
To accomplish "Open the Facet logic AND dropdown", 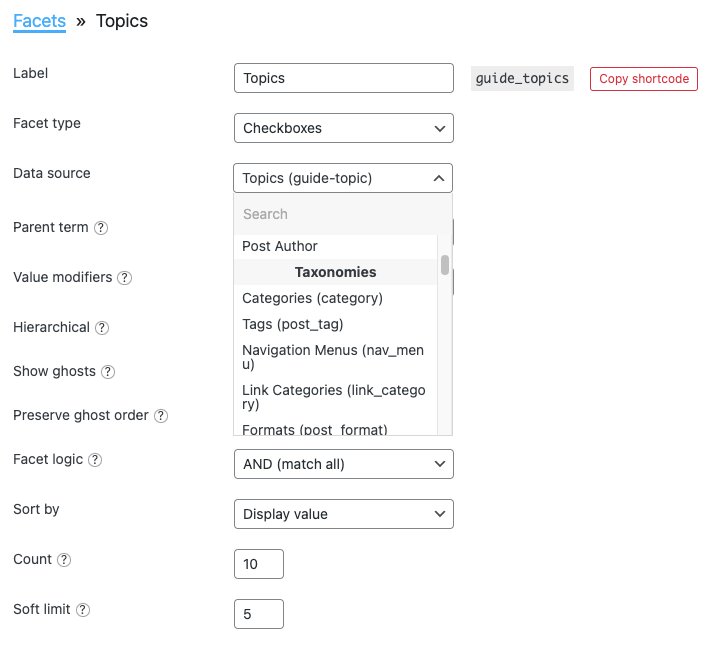I will point(344,464).
